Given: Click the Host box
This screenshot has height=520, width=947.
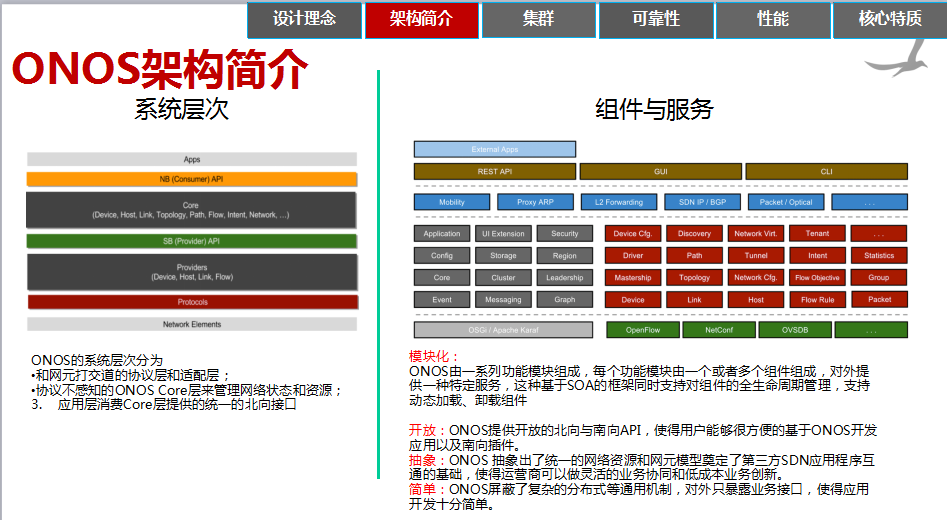Looking at the screenshot, I should pyautogui.click(x=756, y=300).
